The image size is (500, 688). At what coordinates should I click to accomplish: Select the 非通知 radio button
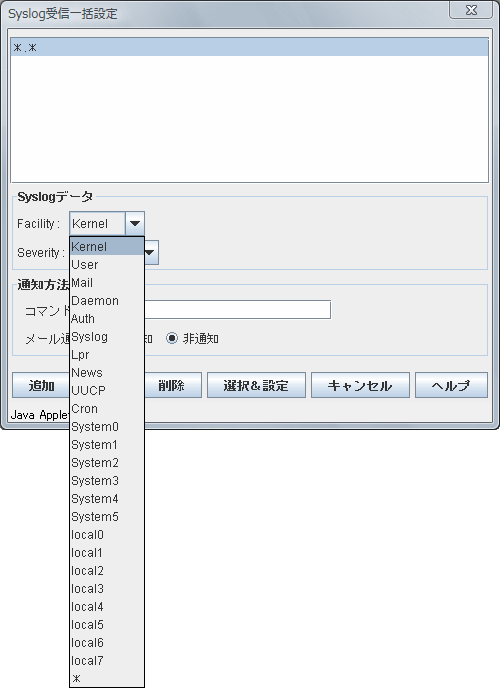coord(172,338)
